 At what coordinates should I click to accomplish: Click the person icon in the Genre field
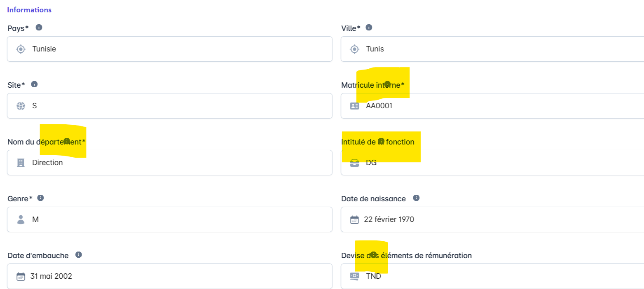[x=21, y=219]
